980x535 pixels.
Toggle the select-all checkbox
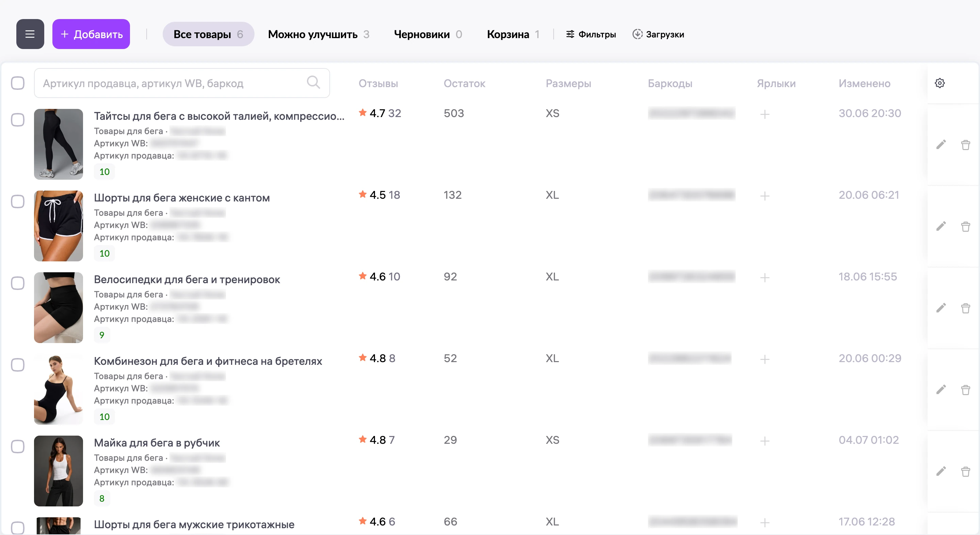(x=17, y=83)
